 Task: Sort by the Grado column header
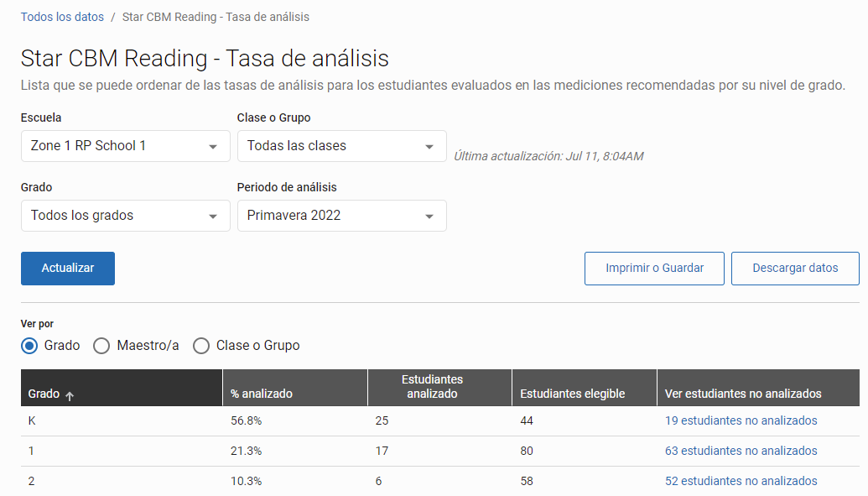point(122,388)
